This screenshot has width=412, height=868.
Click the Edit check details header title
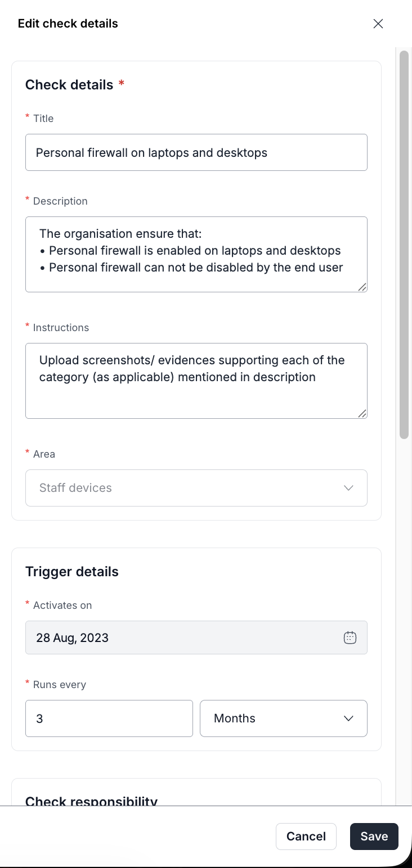tap(68, 24)
